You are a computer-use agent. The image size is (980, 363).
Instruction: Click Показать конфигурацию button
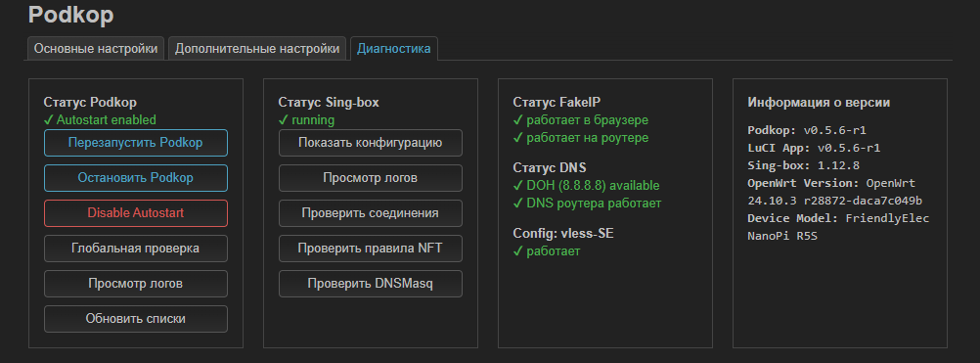(x=371, y=143)
